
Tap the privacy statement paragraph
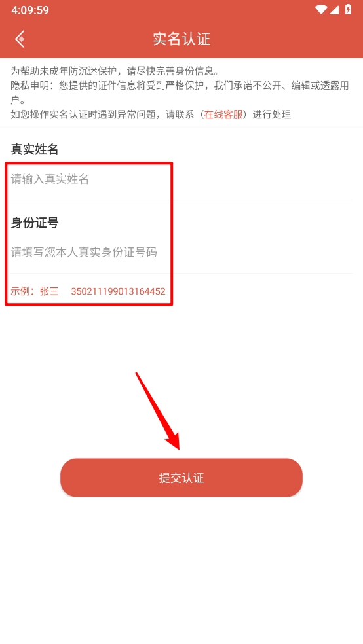[x=180, y=93]
